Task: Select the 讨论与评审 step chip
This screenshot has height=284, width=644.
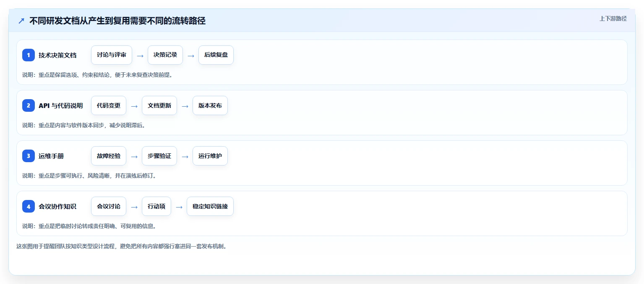Action: point(112,55)
